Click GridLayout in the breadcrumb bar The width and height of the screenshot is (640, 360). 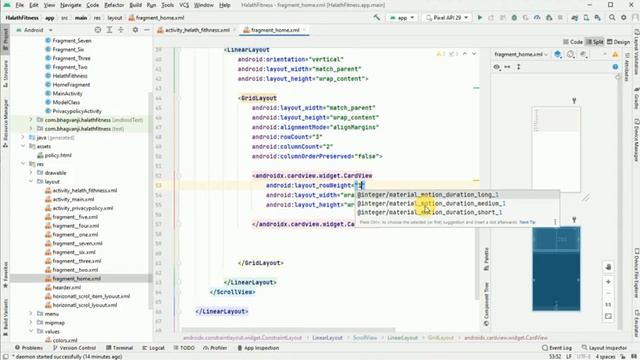tap(440, 338)
